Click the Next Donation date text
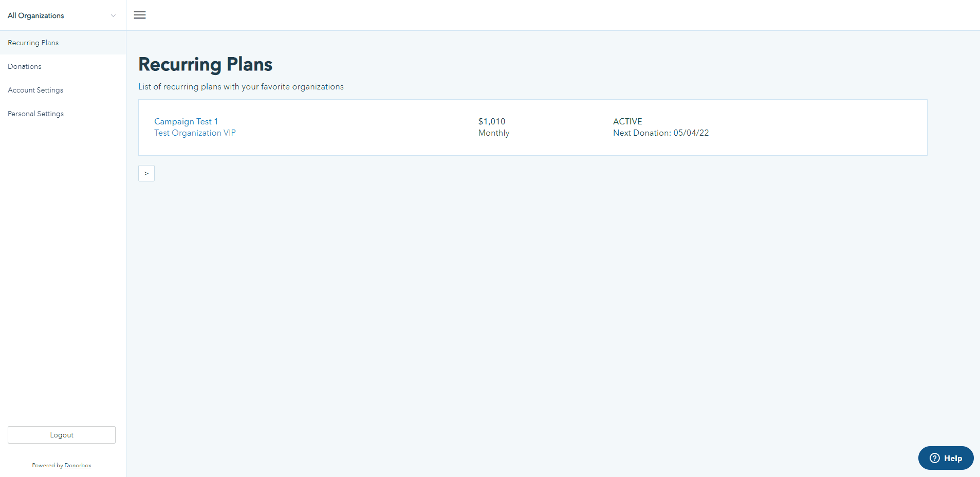Viewport: 980px width, 477px height. (661, 133)
